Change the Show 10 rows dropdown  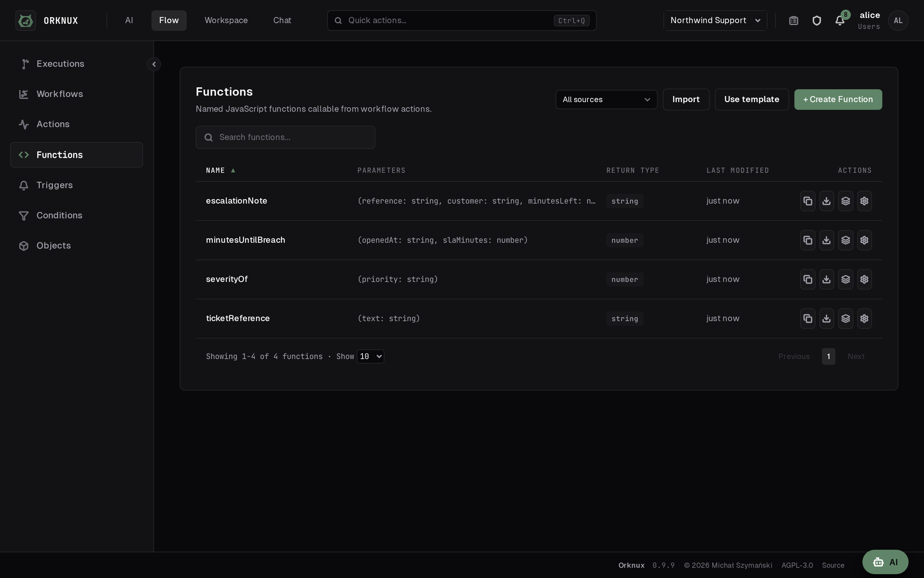[370, 356]
